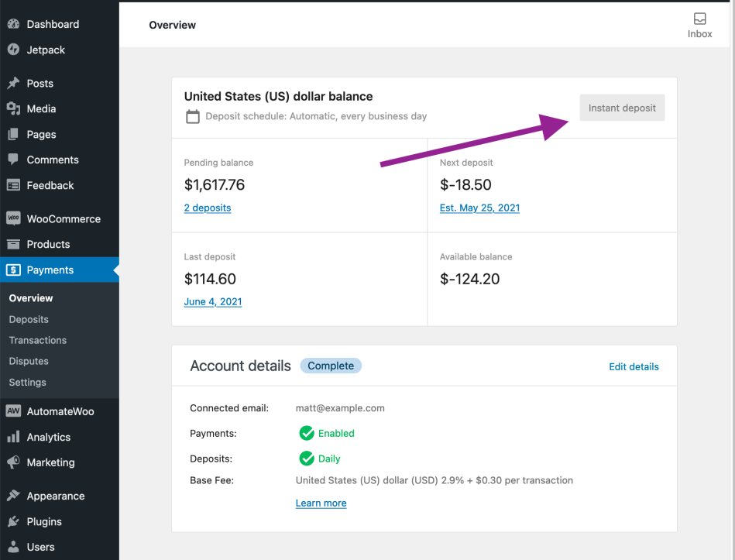The width and height of the screenshot is (735, 560).
Task: Click the Learn more link
Action: click(321, 503)
